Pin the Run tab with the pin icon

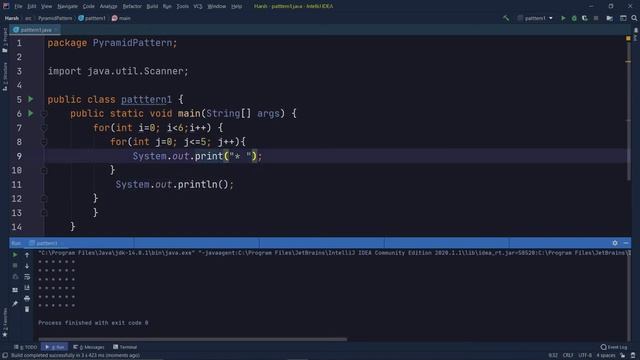(x=15, y=304)
